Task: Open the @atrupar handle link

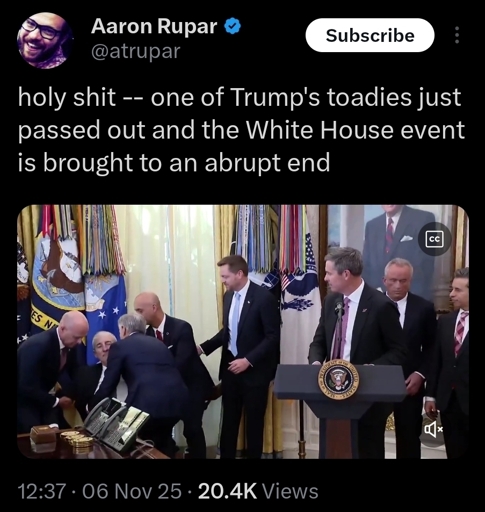Action: [136, 51]
